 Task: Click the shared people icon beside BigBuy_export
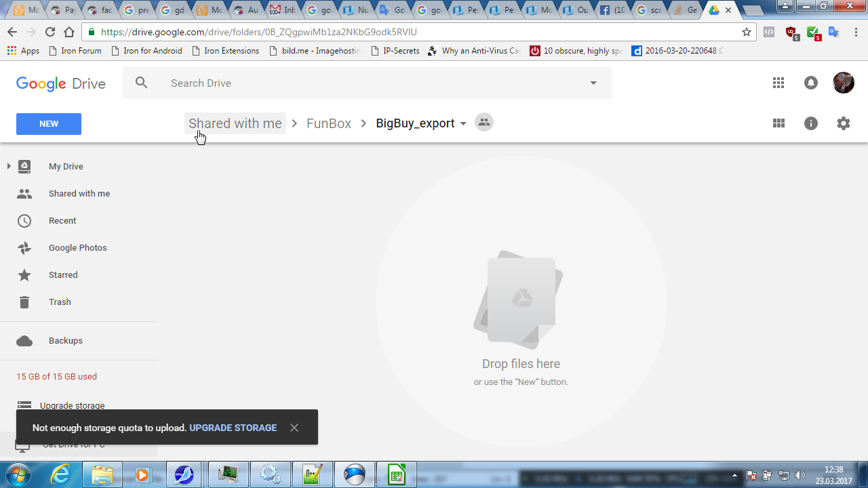tap(484, 123)
